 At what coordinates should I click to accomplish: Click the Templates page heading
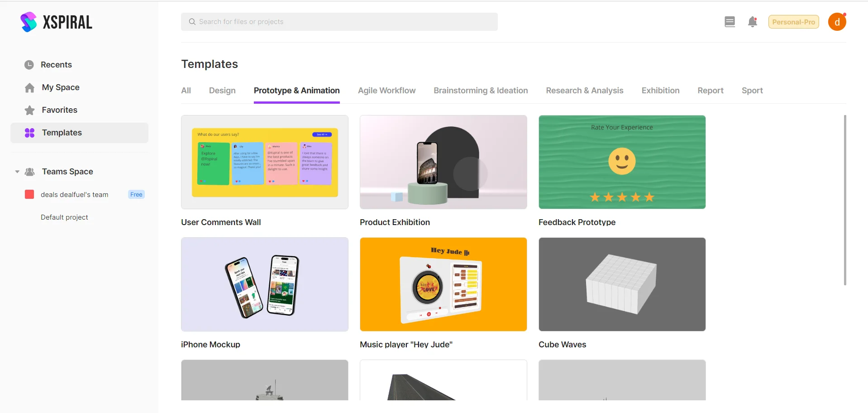(210, 64)
